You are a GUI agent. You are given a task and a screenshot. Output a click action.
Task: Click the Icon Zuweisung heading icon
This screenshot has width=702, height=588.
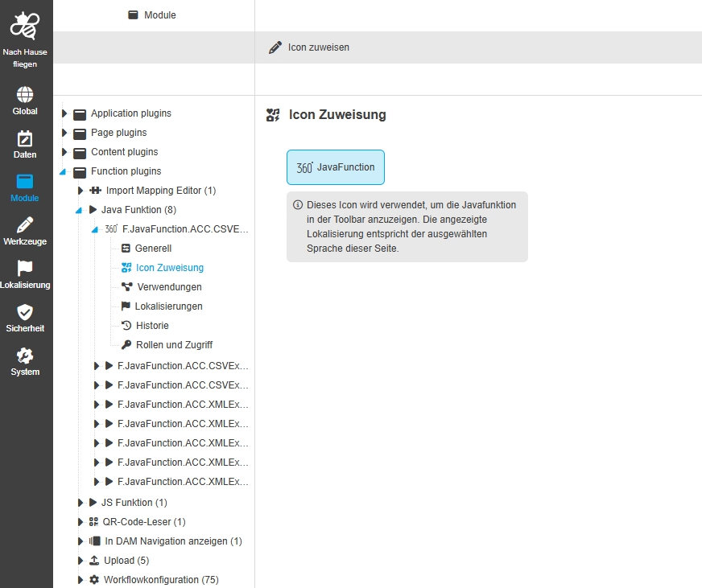(x=273, y=115)
